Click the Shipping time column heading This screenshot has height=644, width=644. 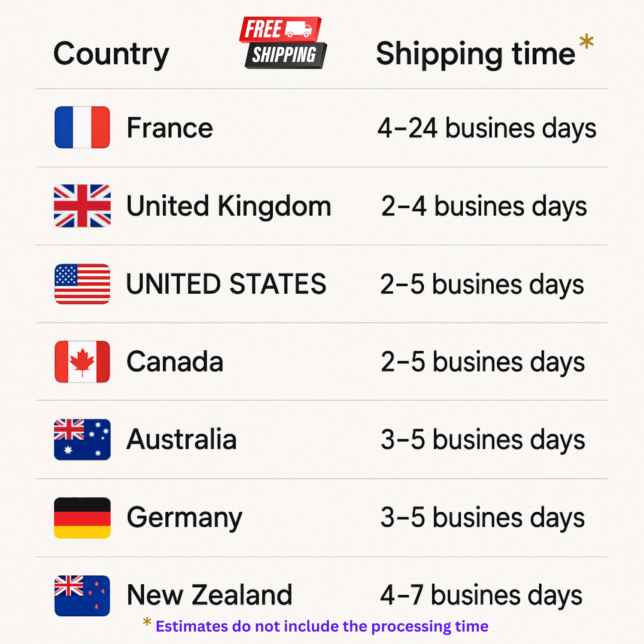click(476, 55)
